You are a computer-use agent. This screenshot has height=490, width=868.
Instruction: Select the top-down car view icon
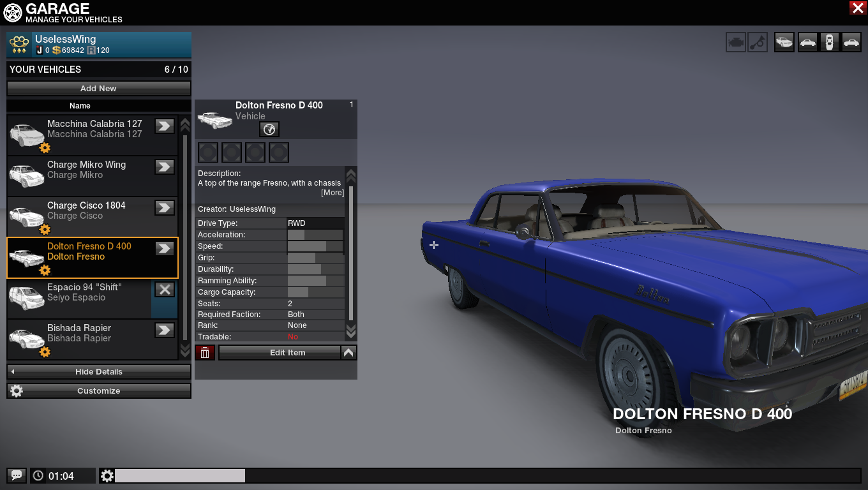[829, 43]
